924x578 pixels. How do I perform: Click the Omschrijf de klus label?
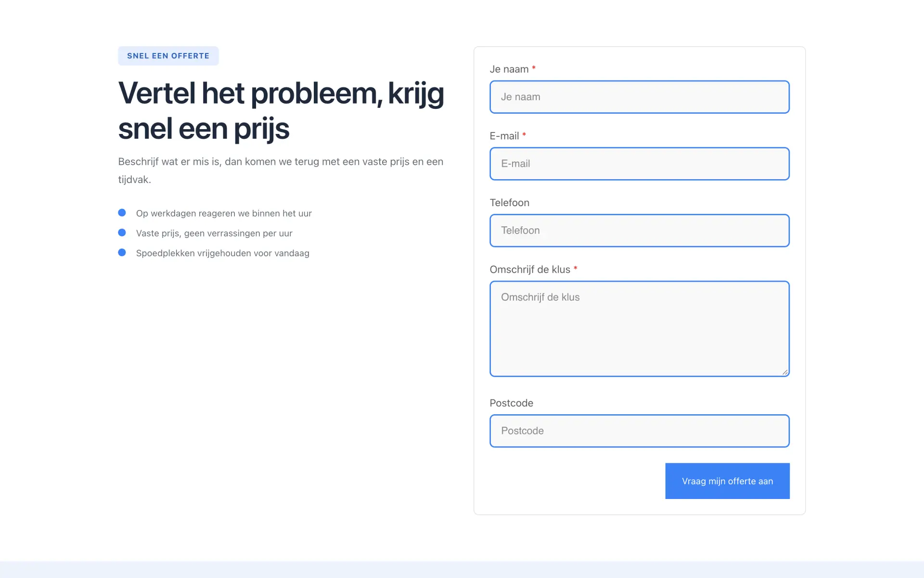(x=530, y=270)
